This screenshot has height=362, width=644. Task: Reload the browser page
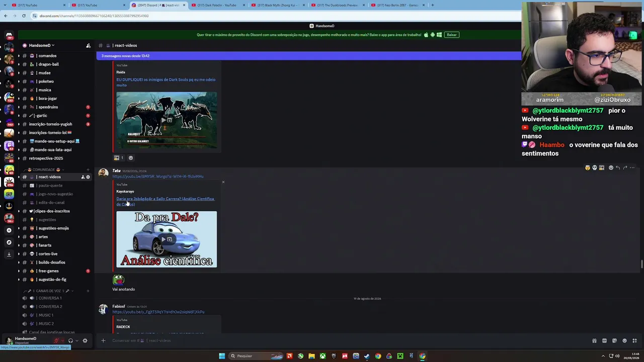[24, 16]
